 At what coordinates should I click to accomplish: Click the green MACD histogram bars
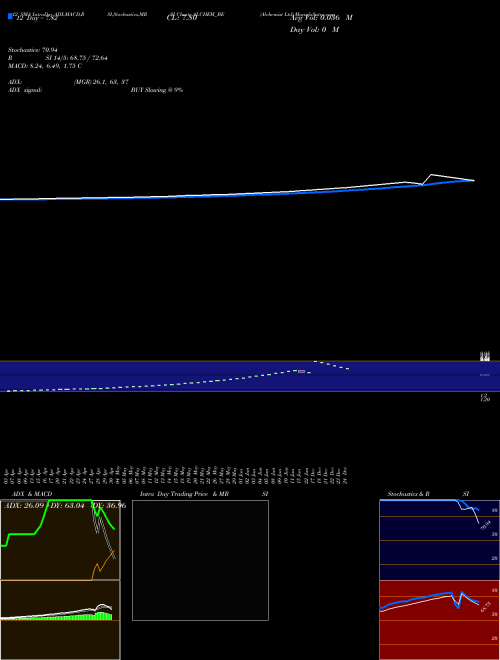(x=101, y=616)
